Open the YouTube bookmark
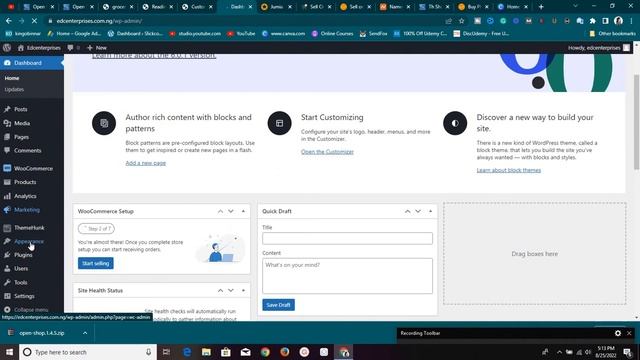This screenshot has width=640, height=360. click(241, 33)
